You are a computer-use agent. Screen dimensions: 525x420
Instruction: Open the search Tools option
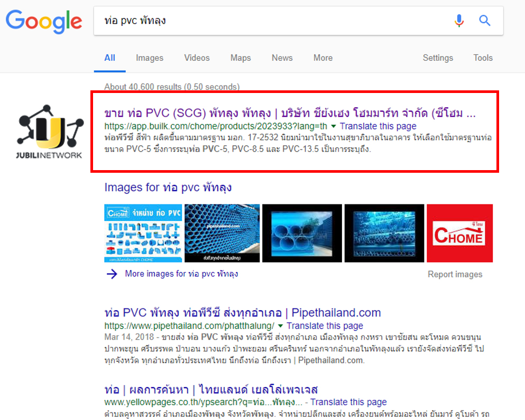(483, 58)
